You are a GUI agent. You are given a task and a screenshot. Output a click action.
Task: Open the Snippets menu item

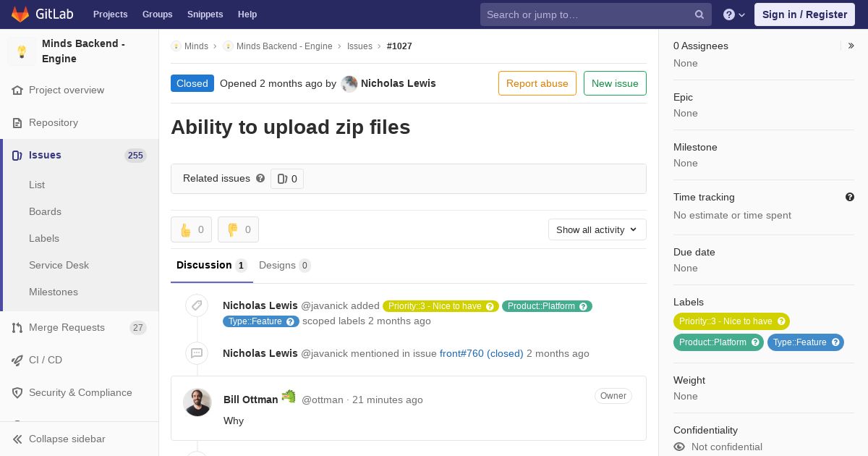tap(205, 14)
